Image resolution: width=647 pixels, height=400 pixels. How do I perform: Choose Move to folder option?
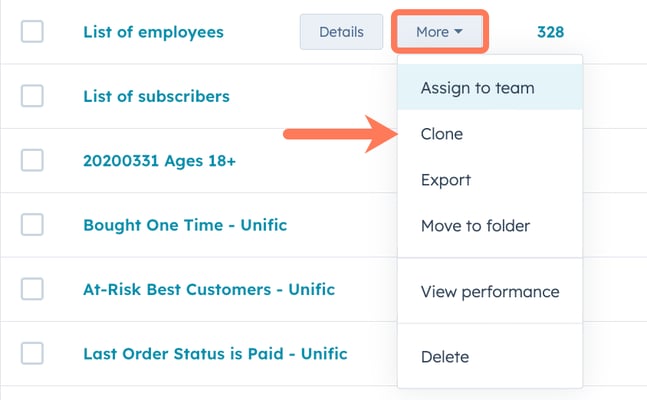[x=475, y=226]
